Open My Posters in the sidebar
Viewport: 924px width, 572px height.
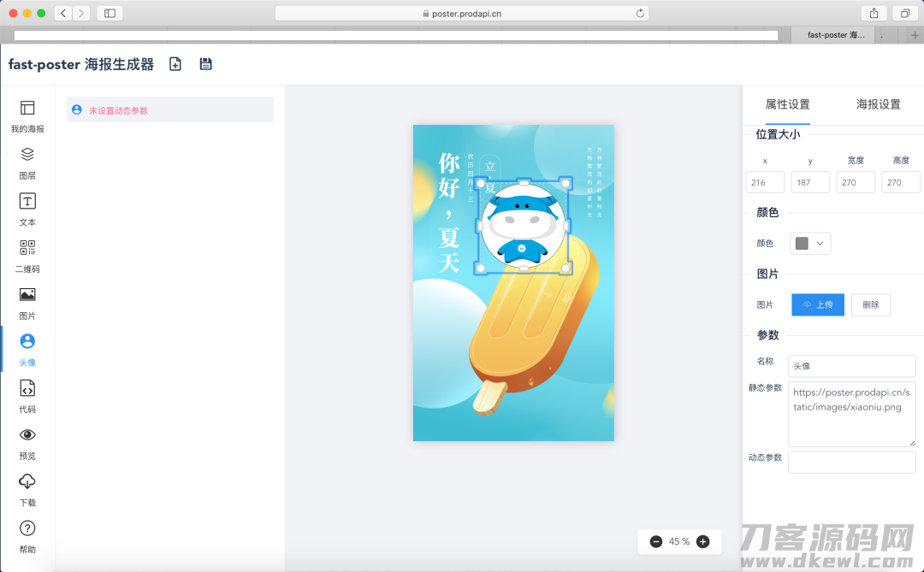pos(27,116)
